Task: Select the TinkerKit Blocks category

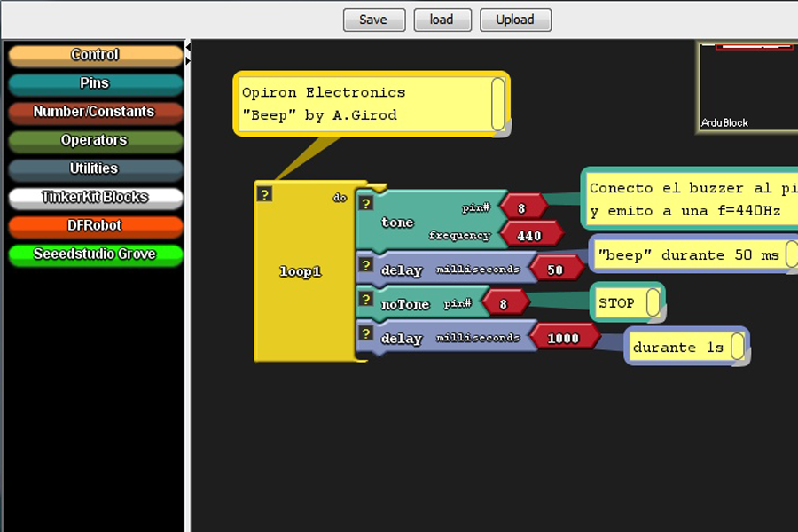Action: [95, 197]
